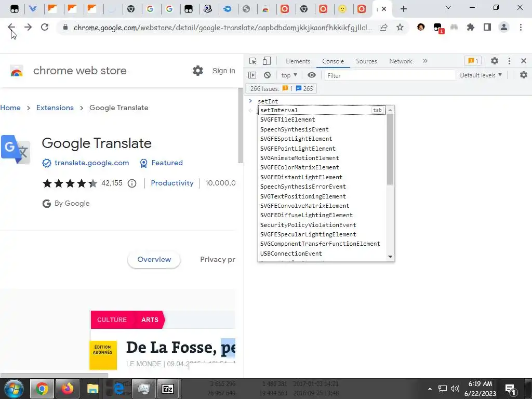Open the extensions puzzle piece menu
Viewport: 532px width, 399px height.
coord(471,27)
